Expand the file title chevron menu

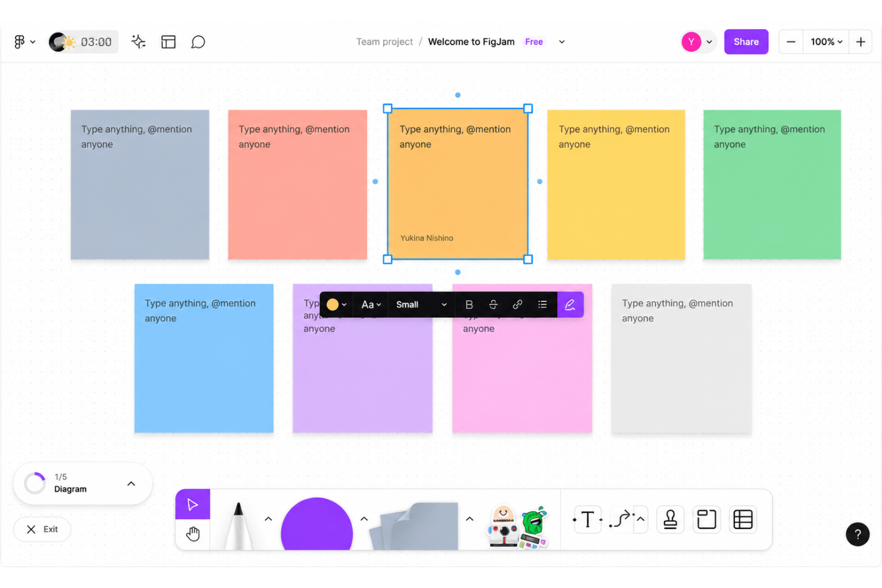point(561,42)
